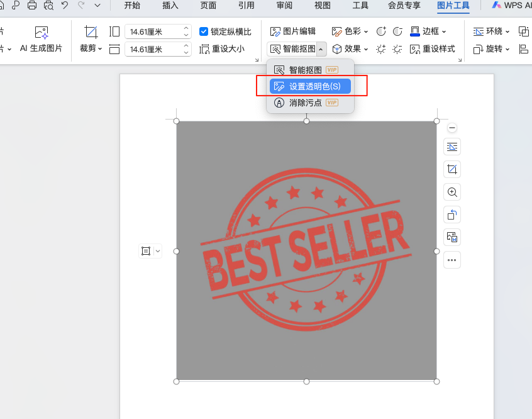This screenshot has height=419, width=532.
Task: Increase height with the up stepper arrow
Action: tap(186, 28)
